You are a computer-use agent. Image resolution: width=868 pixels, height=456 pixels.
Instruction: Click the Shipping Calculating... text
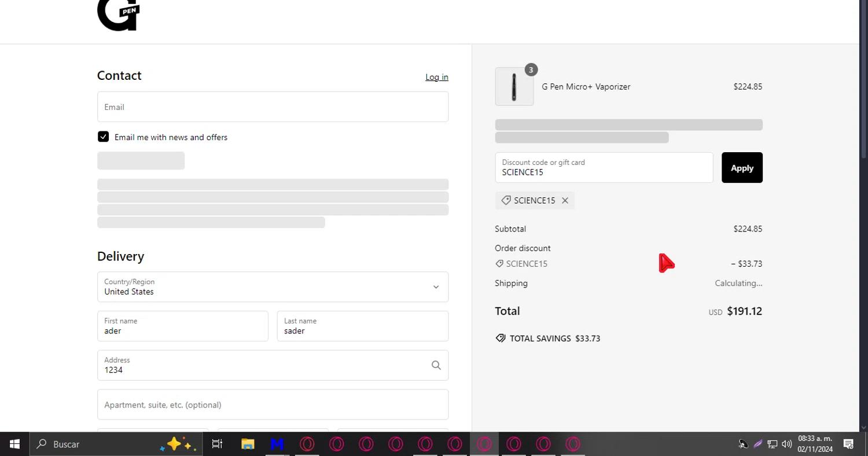[738, 284]
